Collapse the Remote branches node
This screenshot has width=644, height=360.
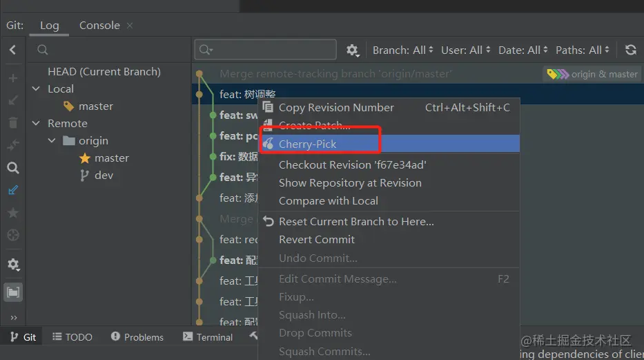click(36, 123)
